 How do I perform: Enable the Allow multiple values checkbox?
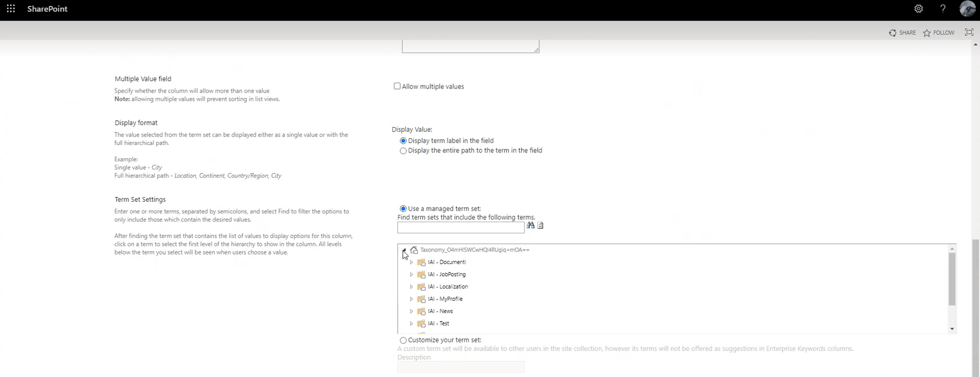point(397,86)
